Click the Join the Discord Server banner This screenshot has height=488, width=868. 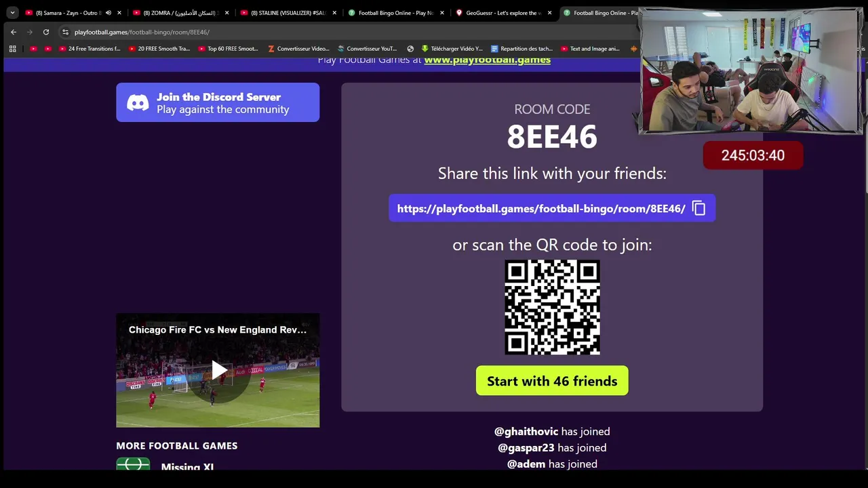(x=218, y=102)
